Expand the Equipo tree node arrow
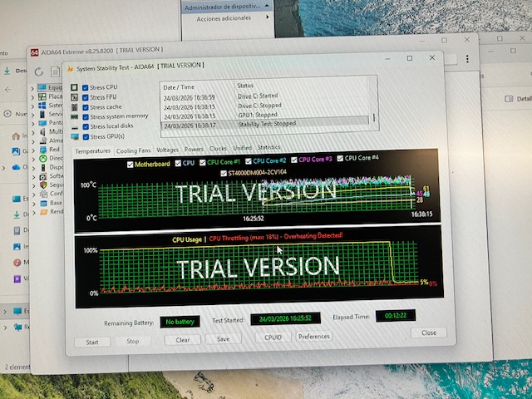 [34, 88]
